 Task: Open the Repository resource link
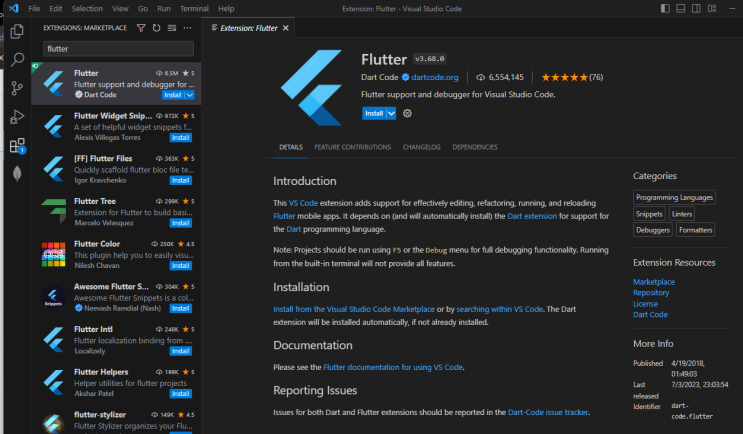pyautogui.click(x=651, y=292)
